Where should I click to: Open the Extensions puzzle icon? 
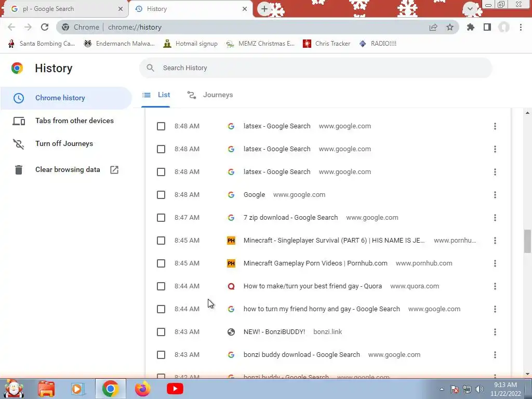point(471,27)
